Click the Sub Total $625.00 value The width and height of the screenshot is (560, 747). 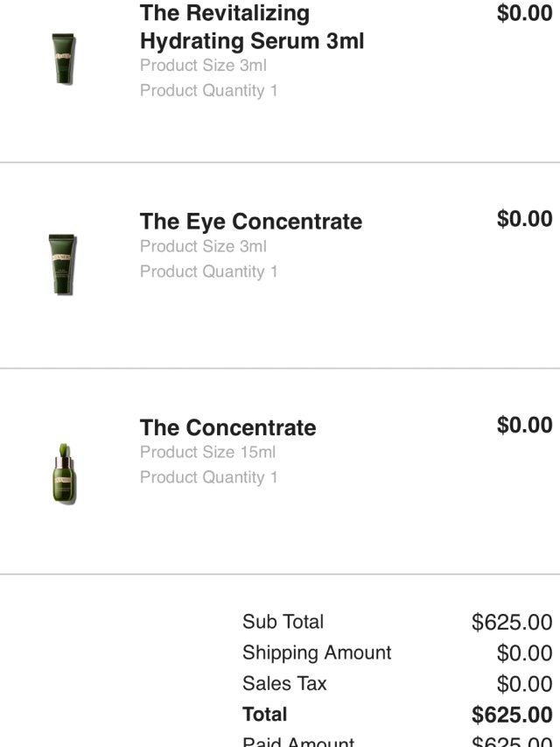pos(512,623)
